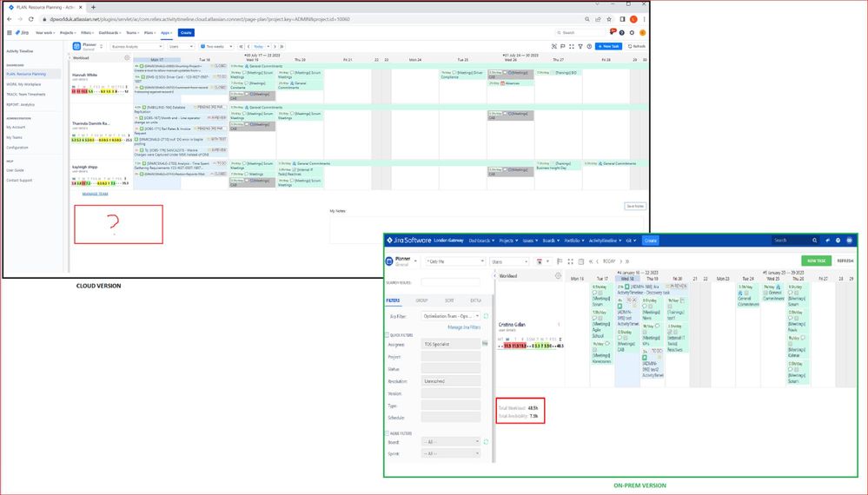The image size is (868, 495).
Task: Refresh on-prem Board filter icon
Action: click(486, 442)
